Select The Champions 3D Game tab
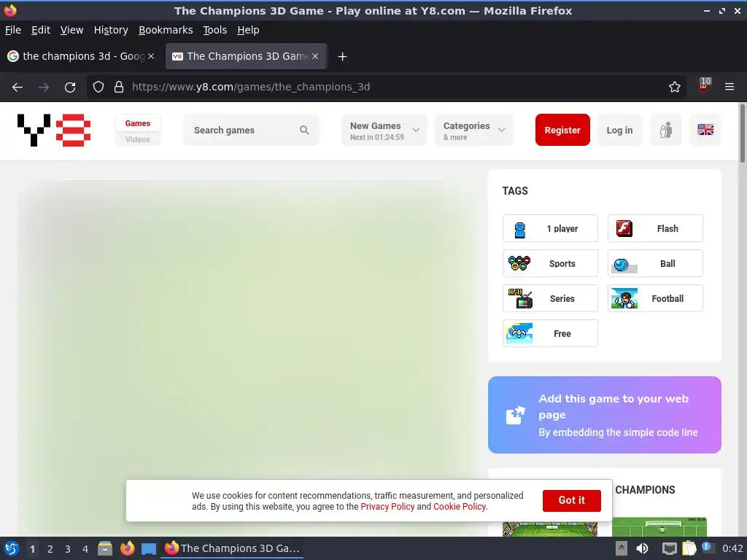The width and height of the screenshot is (747, 560). click(246, 56)
